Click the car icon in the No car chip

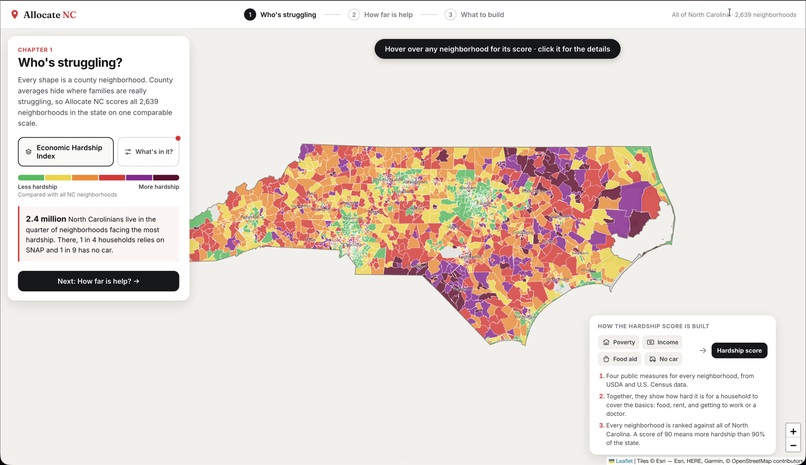652,359
